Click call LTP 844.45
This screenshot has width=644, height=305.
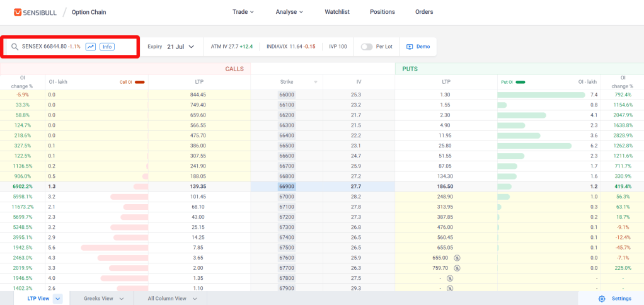click(x=199, y=95)
